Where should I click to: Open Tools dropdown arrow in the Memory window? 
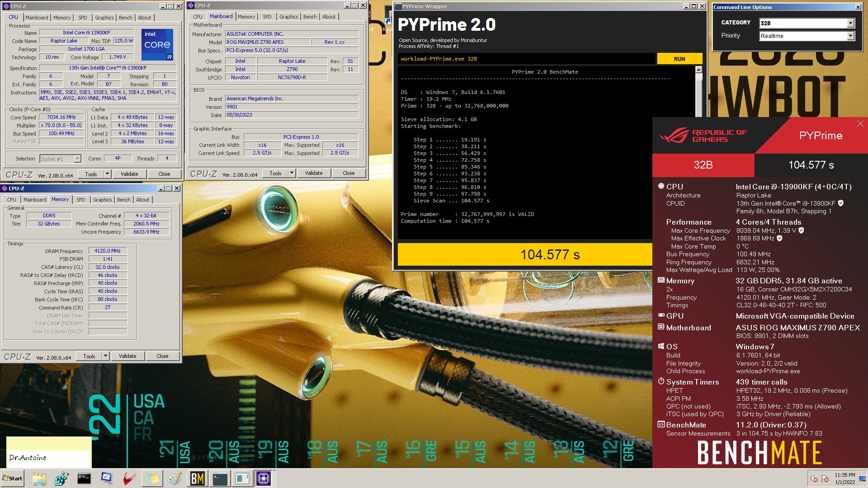[105, 356]
